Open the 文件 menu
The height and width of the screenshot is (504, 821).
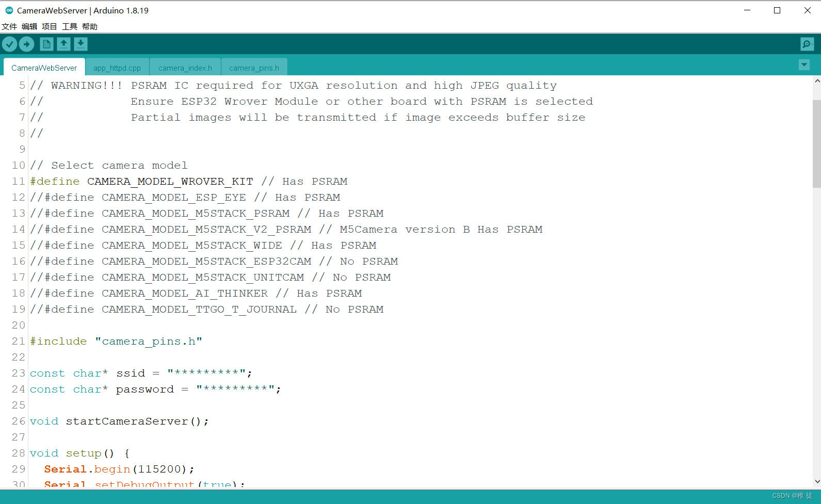point(9,27)
